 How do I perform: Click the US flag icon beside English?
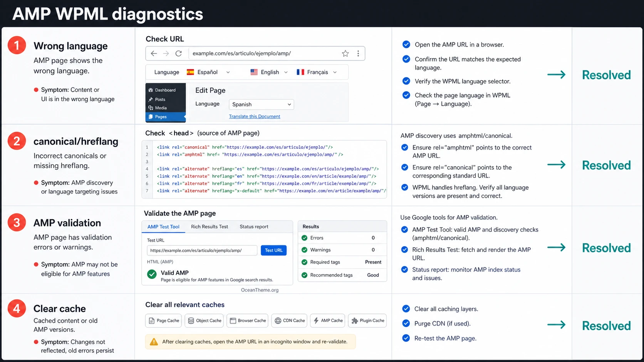(x=254, y=72)
